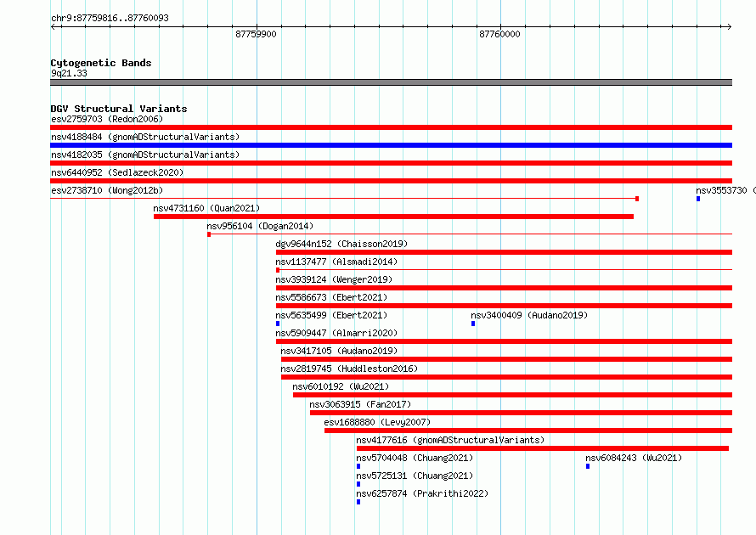Image resolution: width=756 pixels, height=535 pixels.
Task: Select nsv6084243 (Wu2021) label
Action: (634, 458)
